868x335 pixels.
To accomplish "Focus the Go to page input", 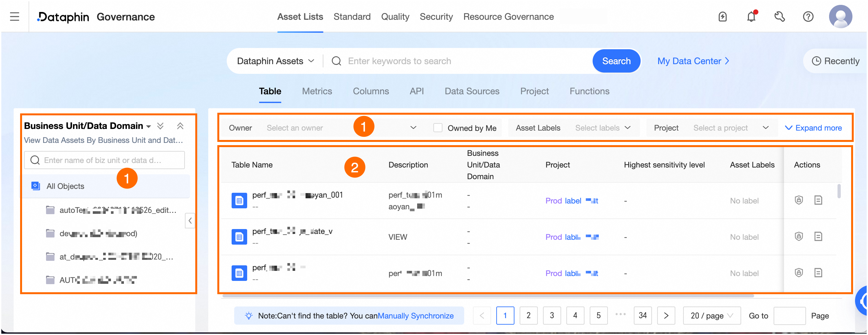I will click(x=790, y=316).
